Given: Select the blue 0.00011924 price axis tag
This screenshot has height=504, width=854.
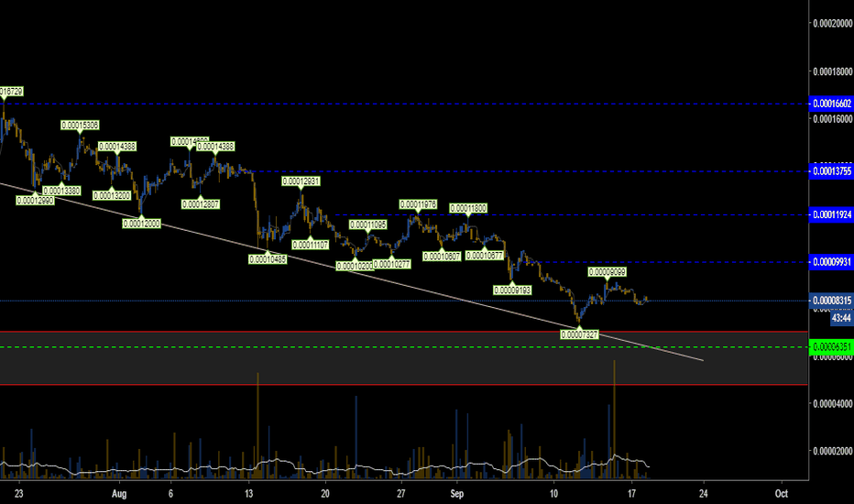Looking at the screenshot, I should pos(831,214).
